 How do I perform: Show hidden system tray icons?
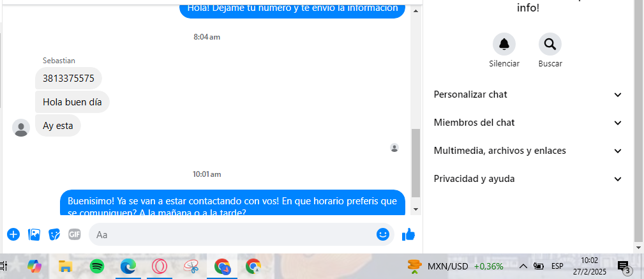[523, 266]
